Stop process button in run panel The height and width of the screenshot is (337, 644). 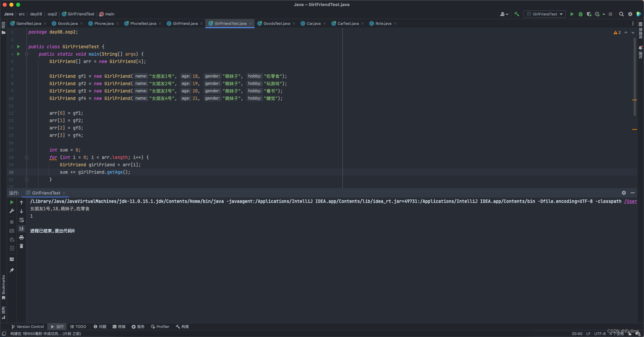tap(12, 222)
